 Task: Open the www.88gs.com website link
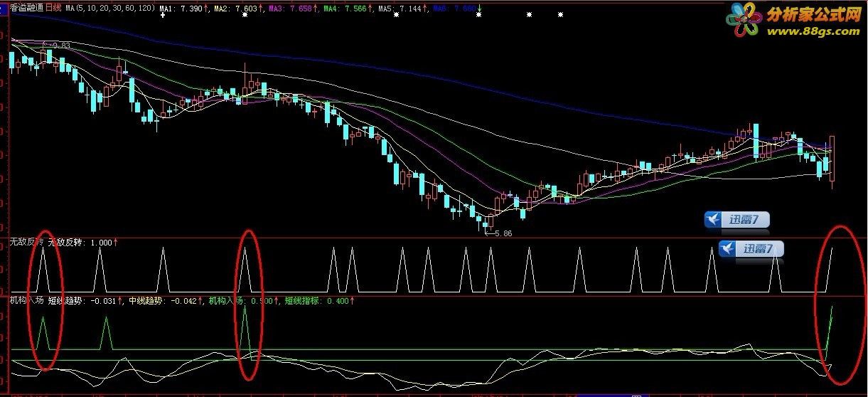tap(813, 31)
